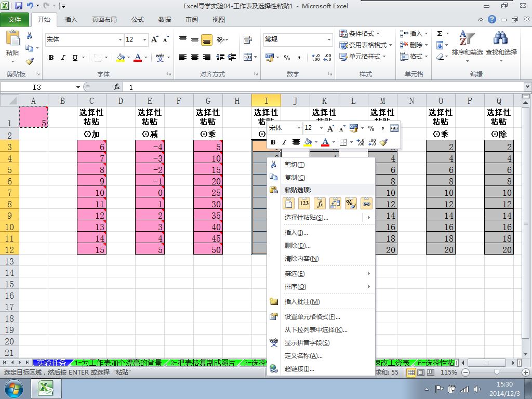Image resolution: width=532 pixels, height=399 pixels.
Task: Switch to Page Layout view in status bar
Action: coord(421,372)
